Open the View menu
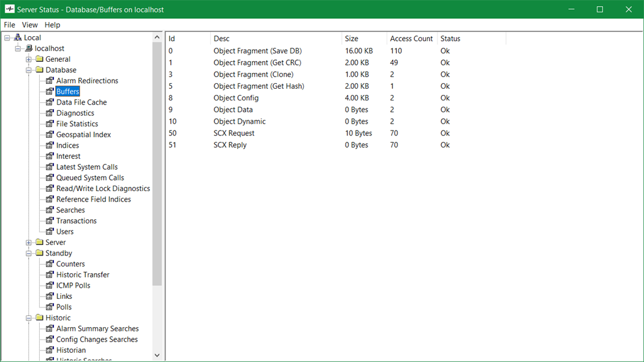The image size is (644, 362). [x=29, y=25]
